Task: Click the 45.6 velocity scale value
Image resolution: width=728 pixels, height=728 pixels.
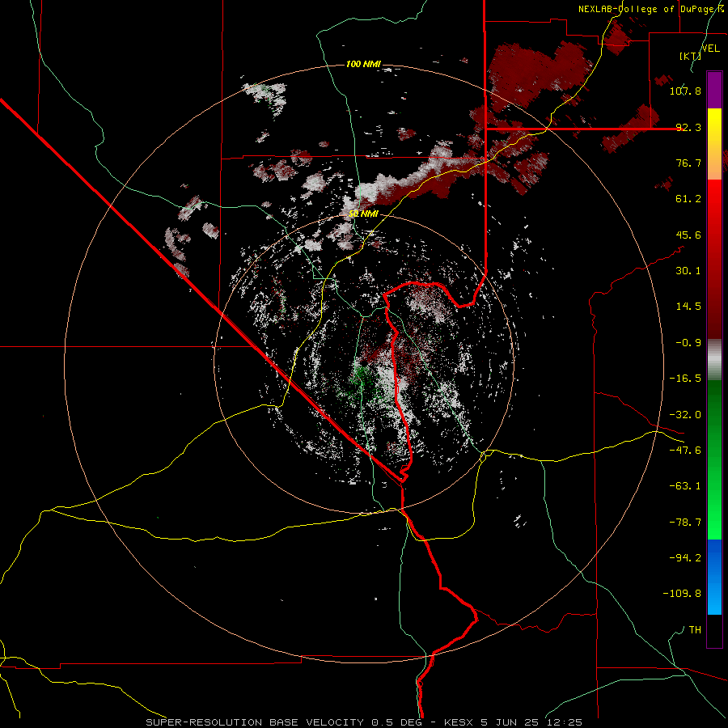Action: click(688, 235)
